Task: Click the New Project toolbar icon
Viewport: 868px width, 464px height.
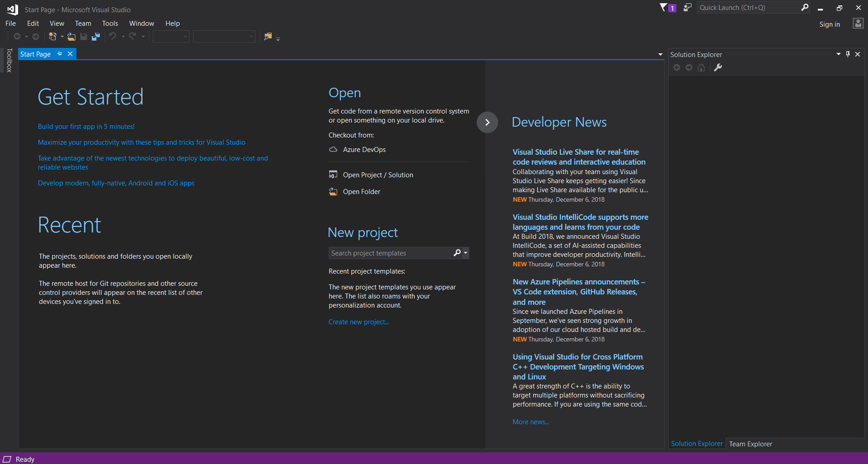Action: 53,37
